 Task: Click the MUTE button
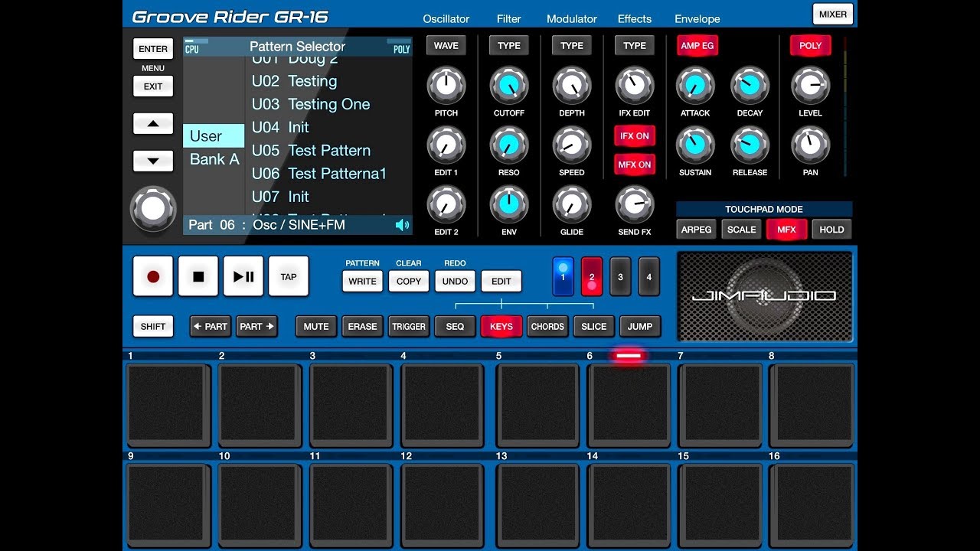click(x=316, y=326)
